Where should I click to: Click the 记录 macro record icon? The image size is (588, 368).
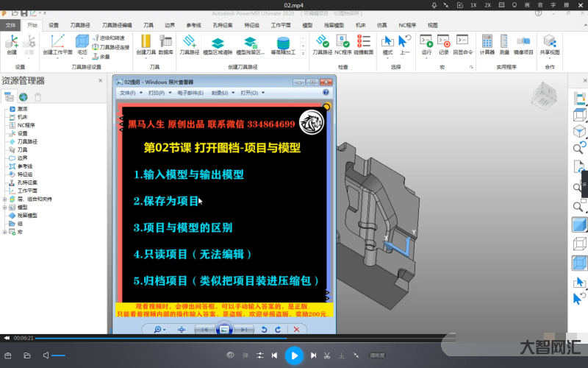[444, 43]
